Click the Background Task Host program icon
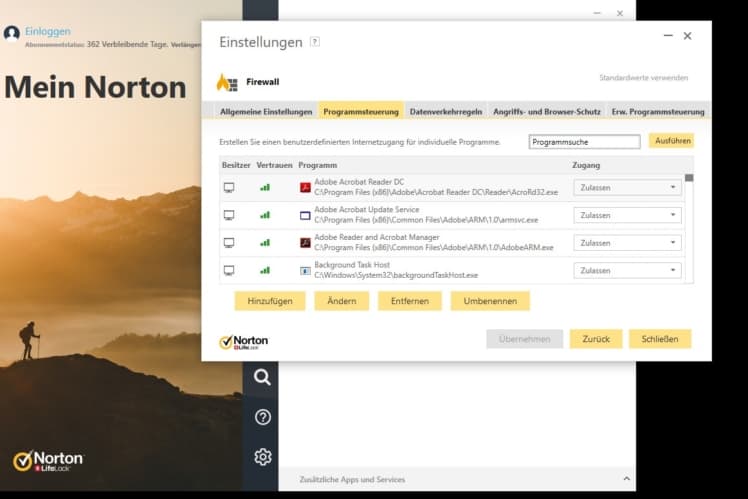Screen dimensions: 748x499 pos(305,271)
